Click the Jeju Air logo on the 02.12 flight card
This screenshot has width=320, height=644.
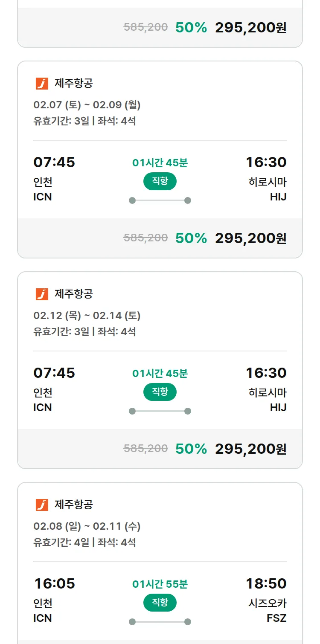(x=42, y=294)
